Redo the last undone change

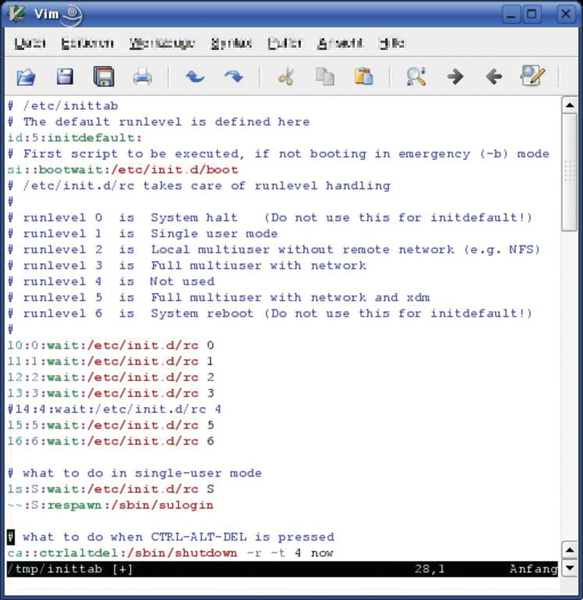coord(234,77)
